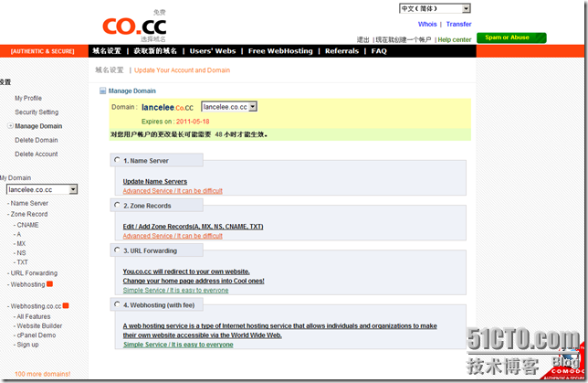The image size is (588, 383).
Task: Open the Free WebHosting menu
Action: [280, 51]
